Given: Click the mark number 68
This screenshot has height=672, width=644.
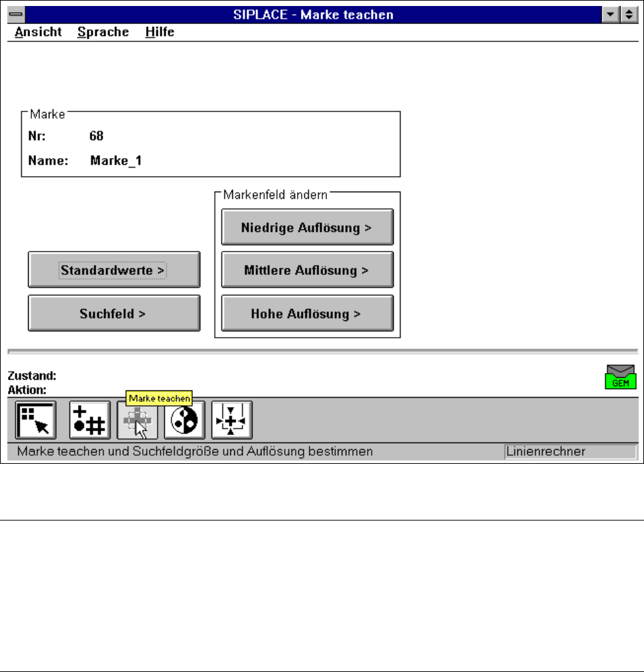Looking at the screenshot, I should pyautogui.click(x=96, y=136).
